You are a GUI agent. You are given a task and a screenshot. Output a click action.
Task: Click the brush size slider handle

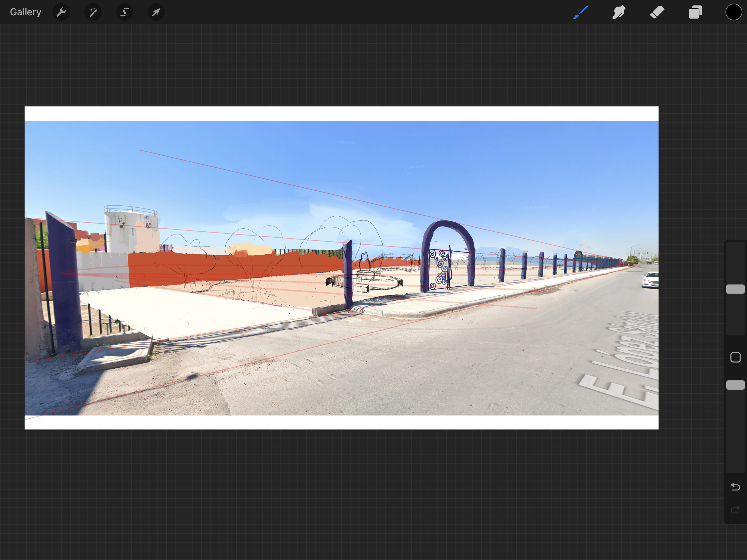[x=735, y=289]
